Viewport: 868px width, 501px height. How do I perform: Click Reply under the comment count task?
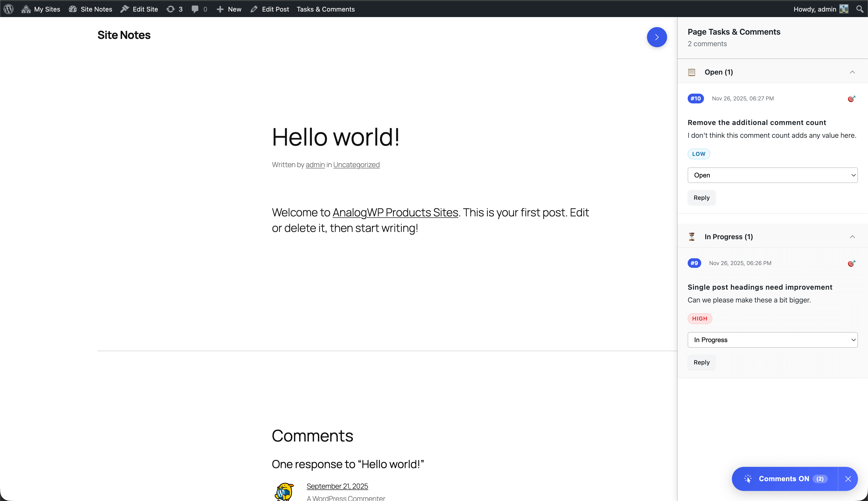701,198
